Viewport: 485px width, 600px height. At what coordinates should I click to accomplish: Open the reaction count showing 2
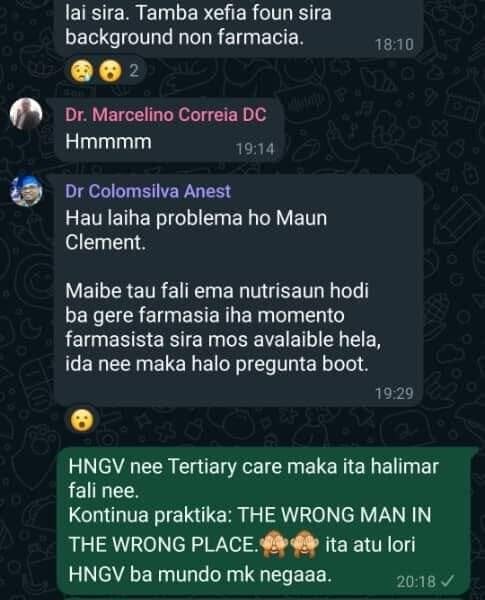pos(134,71)
